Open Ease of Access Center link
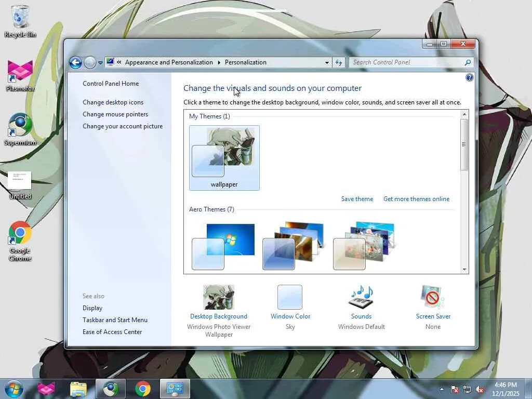Image resolution: width=532 pixels, height=399 pixels. [x=112, y=332]
